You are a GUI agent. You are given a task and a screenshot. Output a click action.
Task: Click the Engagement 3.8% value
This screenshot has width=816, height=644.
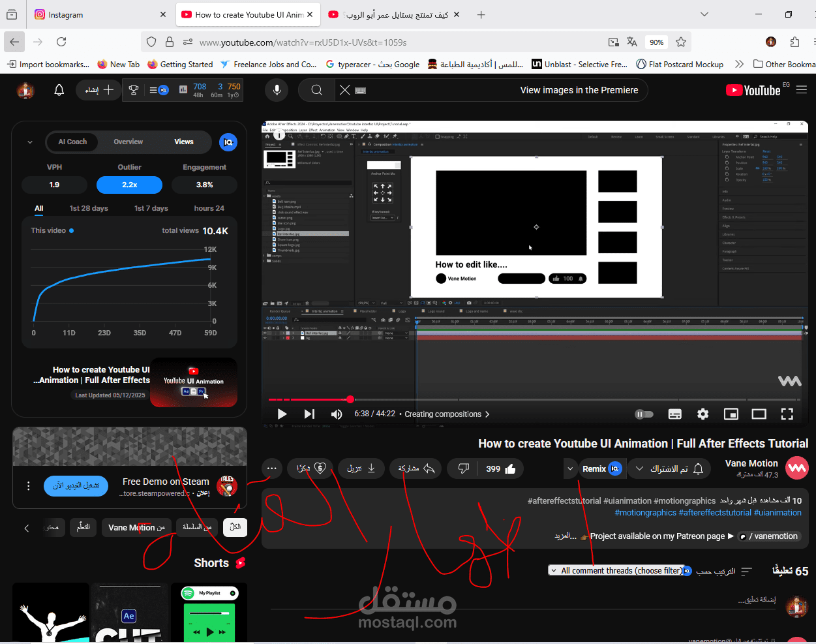pos(204,185)
